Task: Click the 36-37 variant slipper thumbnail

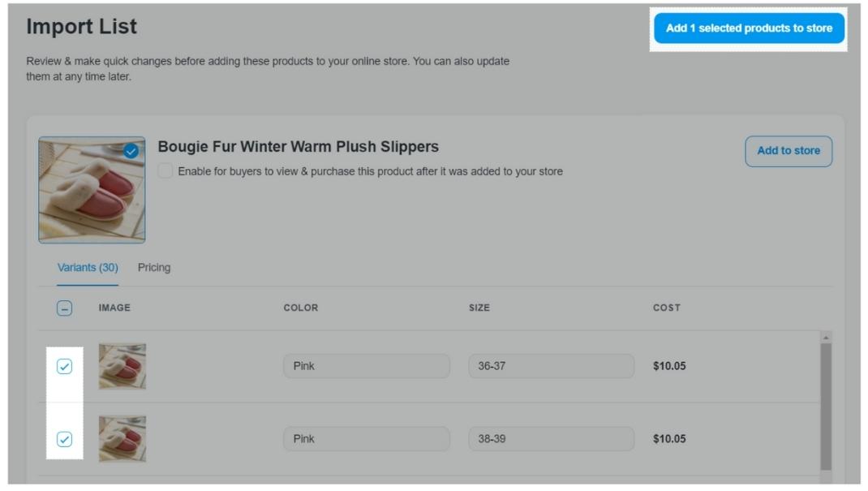Action: pos(122,366)
